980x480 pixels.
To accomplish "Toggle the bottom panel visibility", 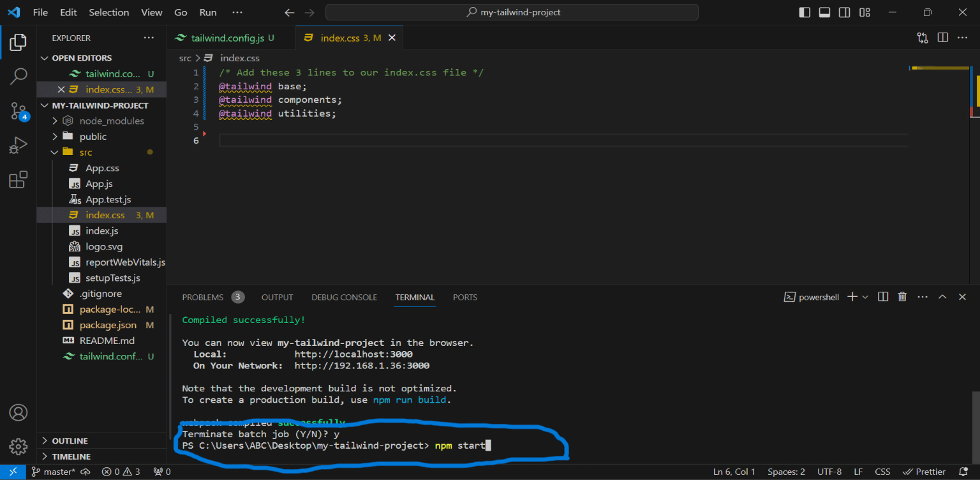I will [x=824, y=12].
